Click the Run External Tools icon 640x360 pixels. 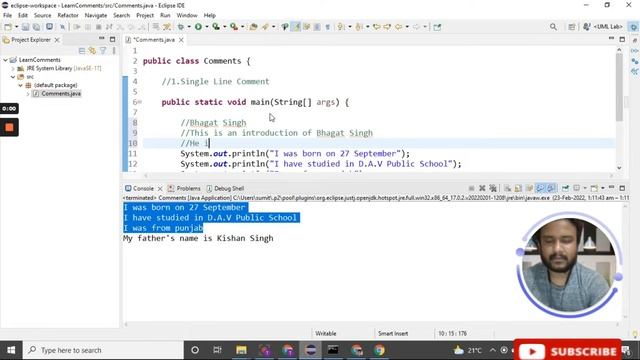pyautogui.click(x=234, y=27)
